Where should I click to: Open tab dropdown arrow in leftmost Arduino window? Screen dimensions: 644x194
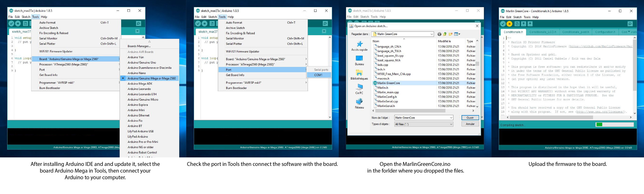click(x=137, y=31)
